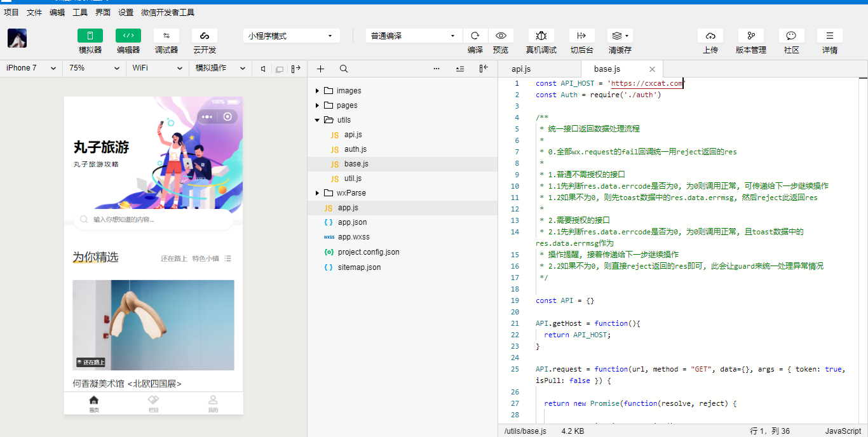Start 真机调试 remote device debugging
Screen dimensions: 868x437
point(542,36)
